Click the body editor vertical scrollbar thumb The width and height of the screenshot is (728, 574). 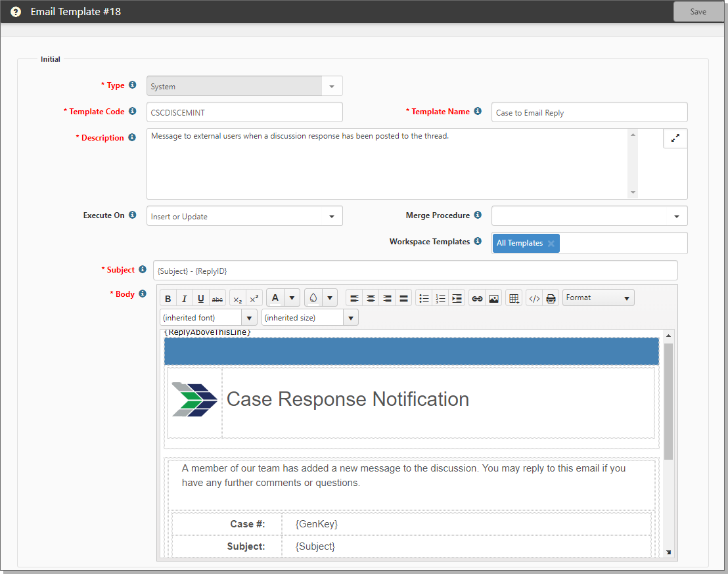(669, 402)
